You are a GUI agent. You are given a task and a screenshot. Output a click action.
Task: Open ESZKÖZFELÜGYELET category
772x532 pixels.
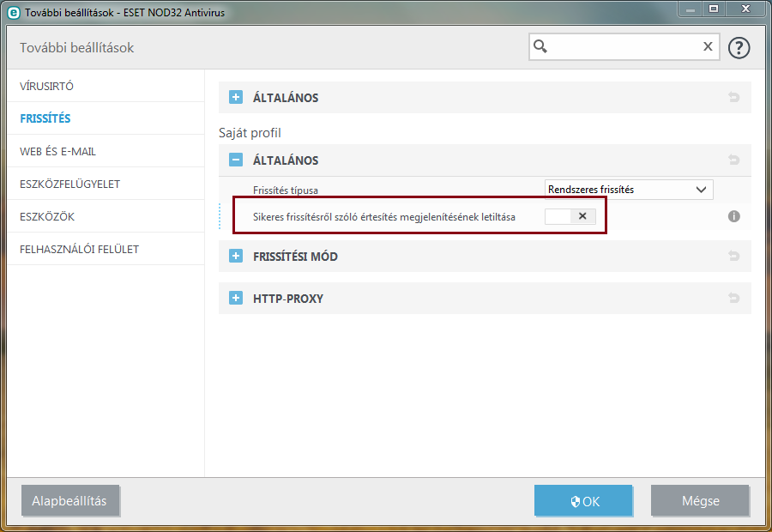pyautogui.click(x=106, y=184)
